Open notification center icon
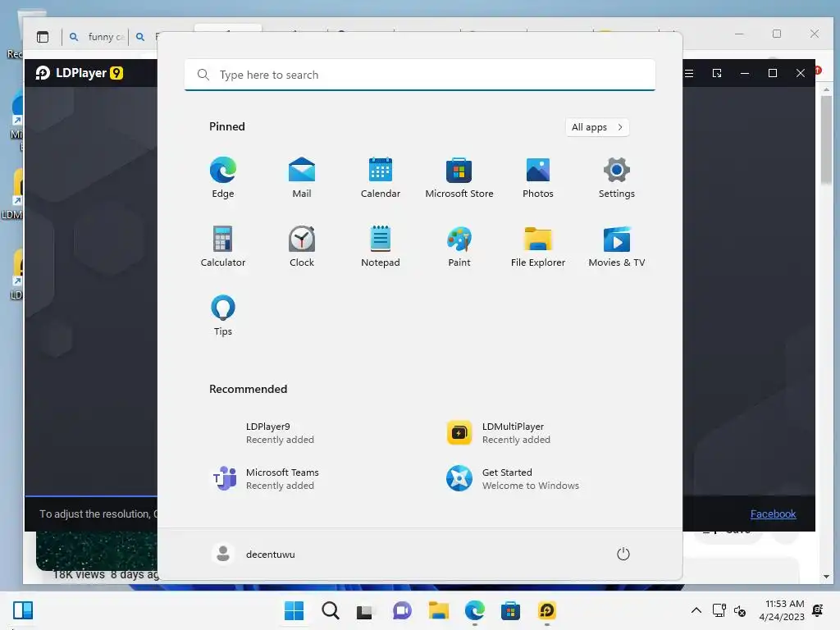Viewport: 840px width, 630px height. [x=818, y=610]
